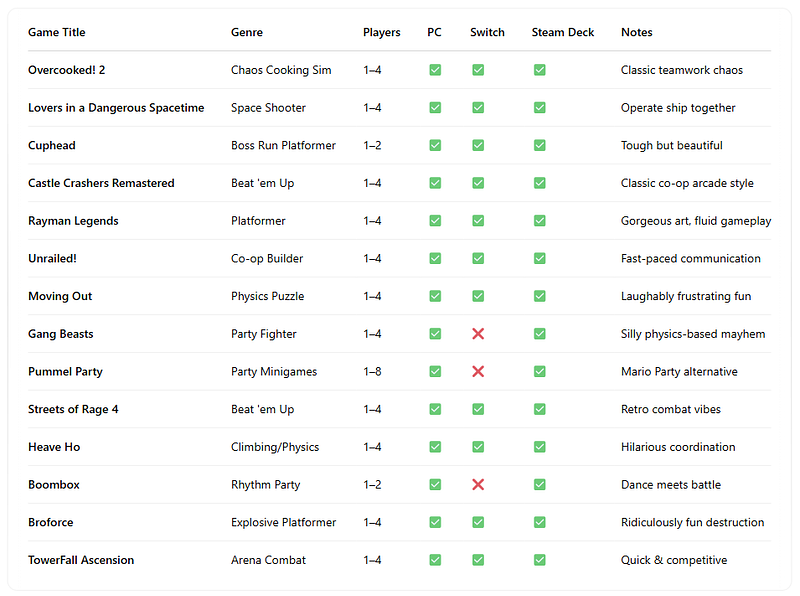This screenshot has width=800, height=596.
Task: Click Heave Ho PC checkbox mark
Action: coord(435,447)
